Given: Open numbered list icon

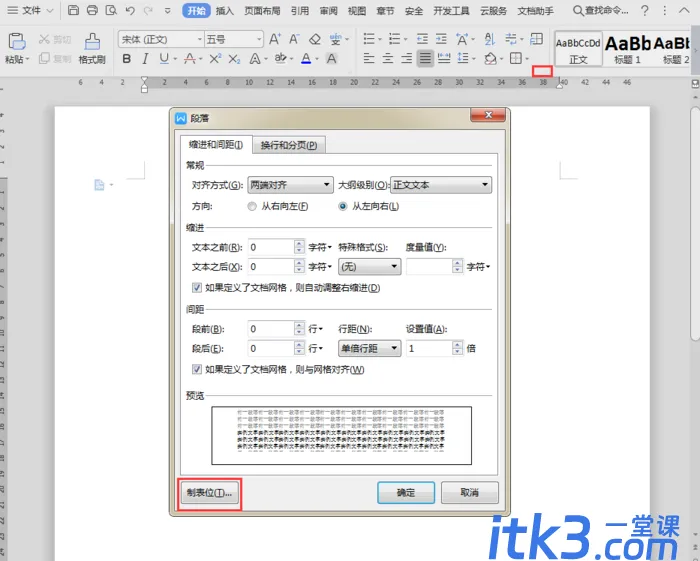Looking at the screenshot, I should (x=394, y=39).
